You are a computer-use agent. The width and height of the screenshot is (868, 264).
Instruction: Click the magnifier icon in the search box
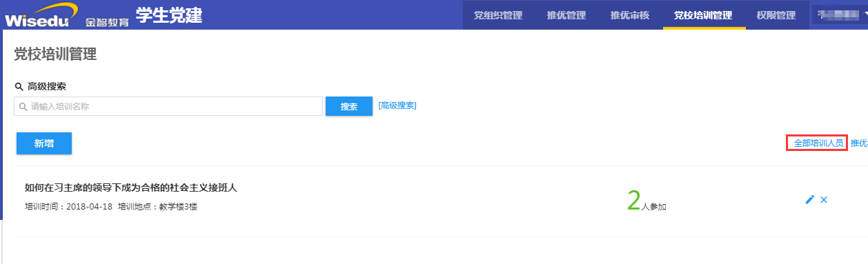pos(23,107)
